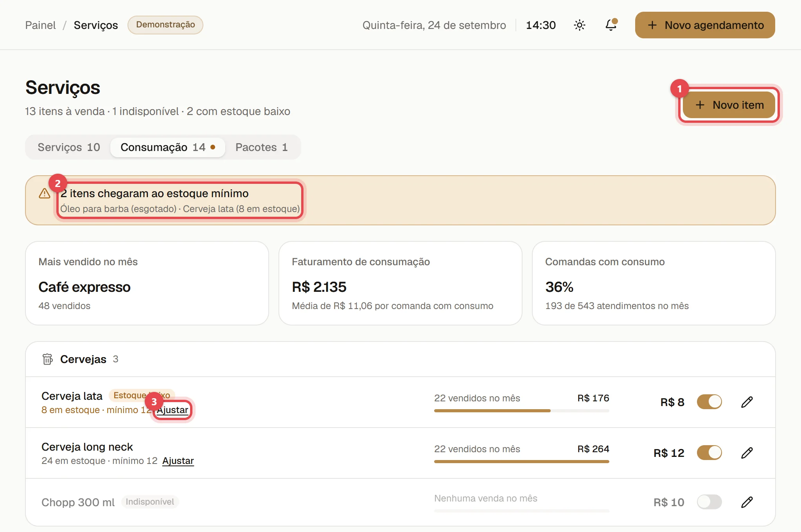Go to Painel in the breadcrumb

(40, 25)
